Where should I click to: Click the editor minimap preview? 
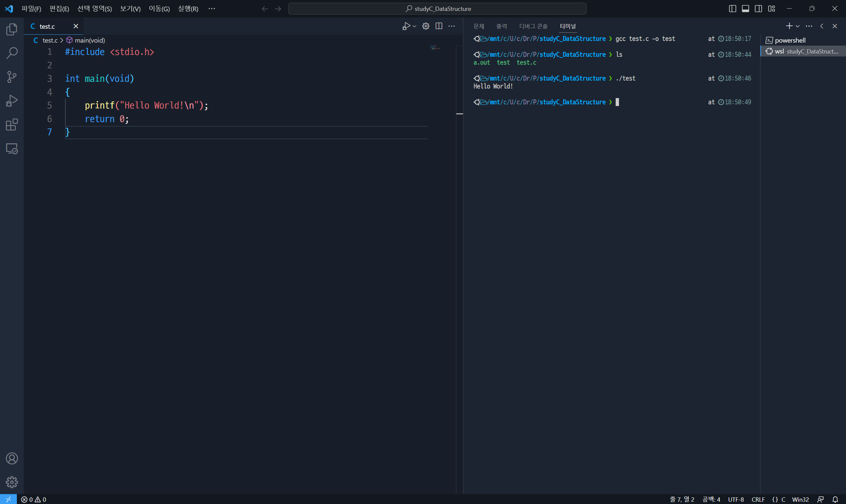click(x=435, y=48)
